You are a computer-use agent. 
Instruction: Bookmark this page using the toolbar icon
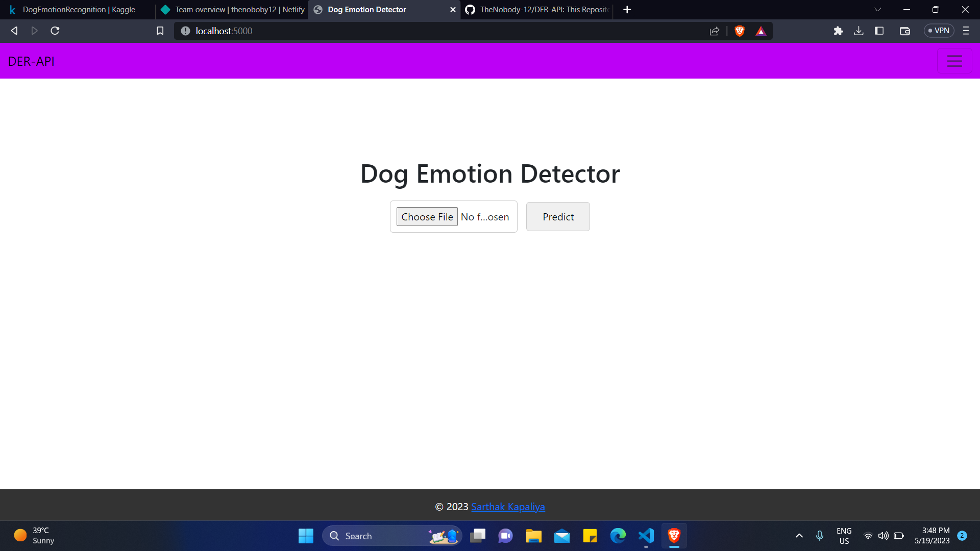160,31
